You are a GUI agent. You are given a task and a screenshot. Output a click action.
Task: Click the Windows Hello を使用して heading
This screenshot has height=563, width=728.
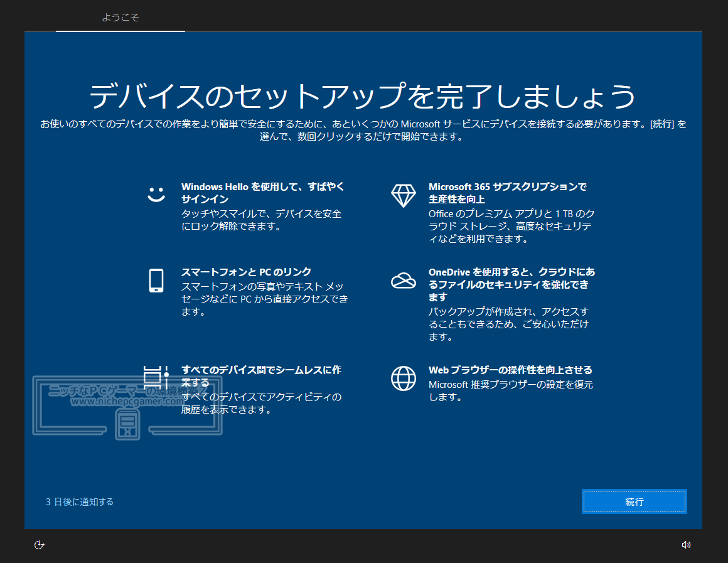[263, 193]
